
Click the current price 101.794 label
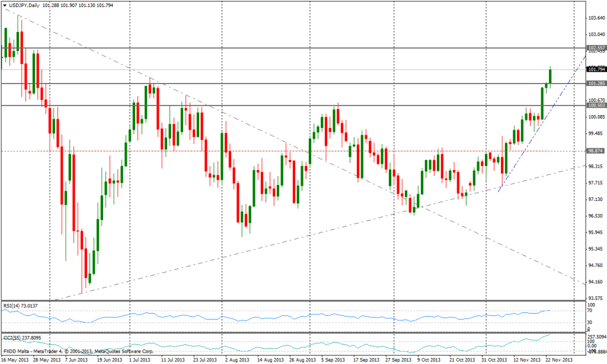tap(595, 69)
